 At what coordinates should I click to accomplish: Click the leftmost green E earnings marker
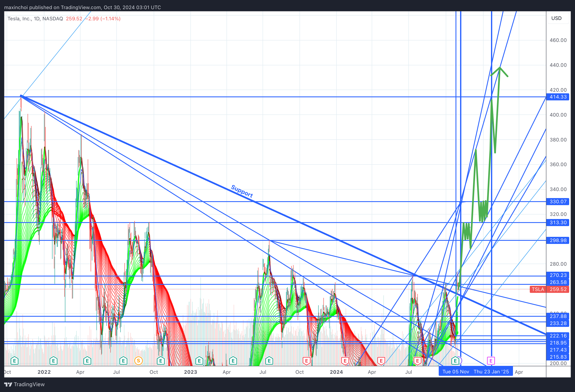14,361
